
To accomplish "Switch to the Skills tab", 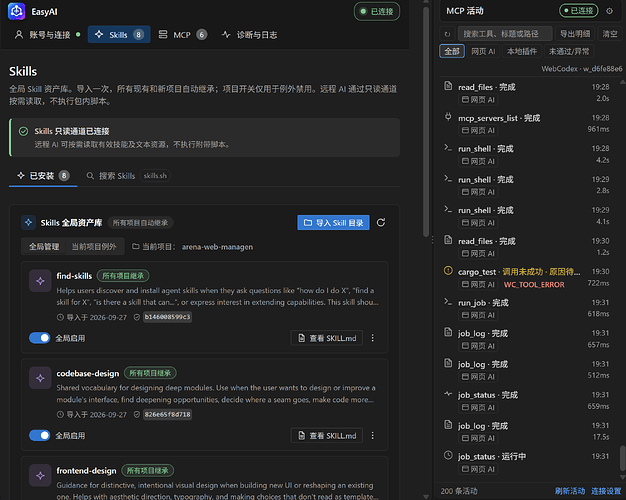I will (119, 35).
